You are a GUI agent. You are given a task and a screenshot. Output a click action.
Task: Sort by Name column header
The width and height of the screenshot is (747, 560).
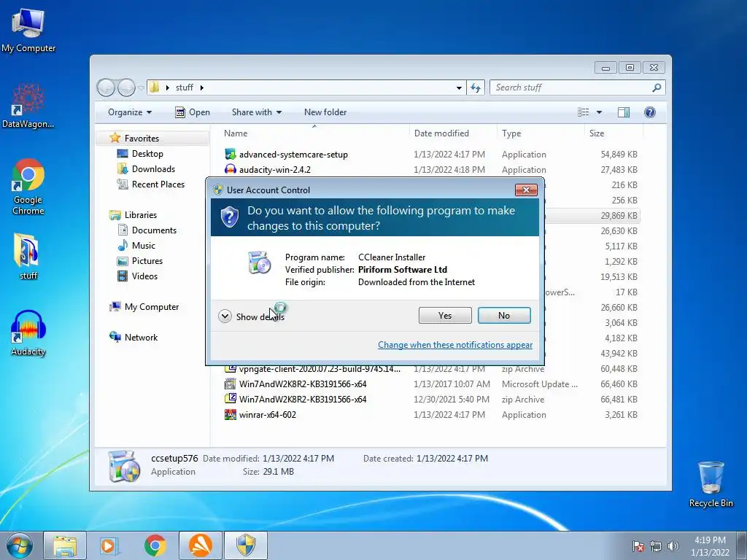(314, 133)
